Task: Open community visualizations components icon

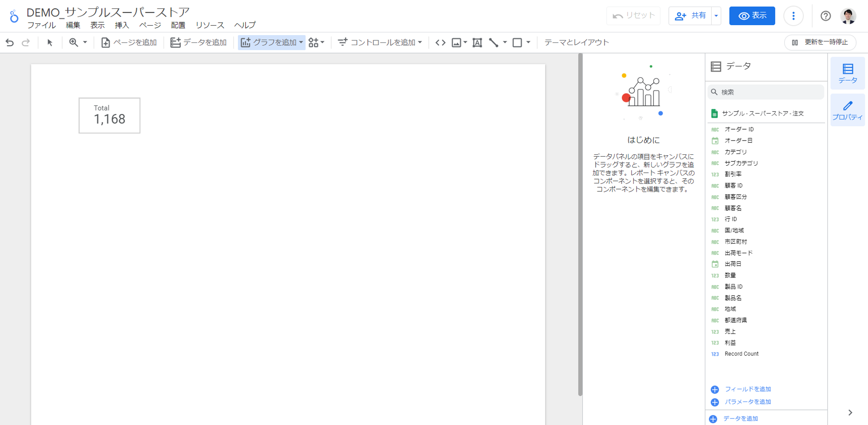Action: pyautogui.click(x=316, y=42)
